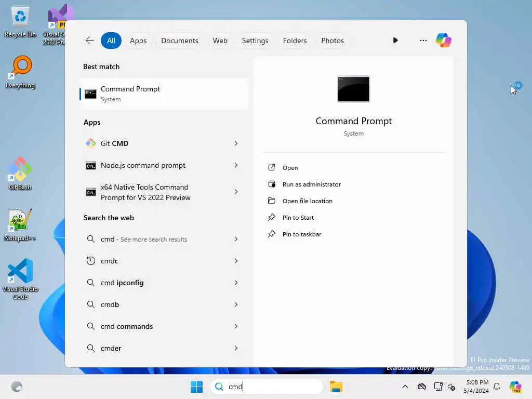The image size is (532, 399).
Task: Click the history clock icon beside cmdc
Action: (90, 261)
